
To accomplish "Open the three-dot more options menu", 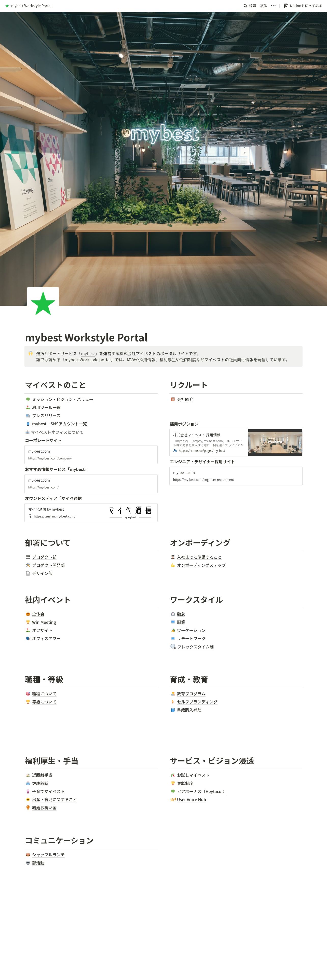I will [x=273, y=6].
